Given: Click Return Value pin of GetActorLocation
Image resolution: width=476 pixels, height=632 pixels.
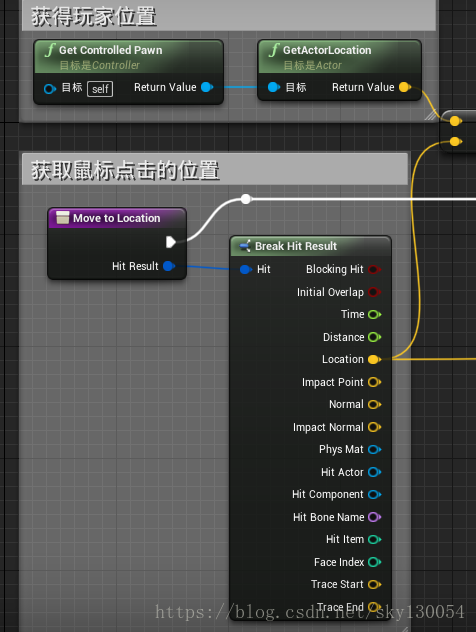Looking at the screenshot, I should pos(405,87).
